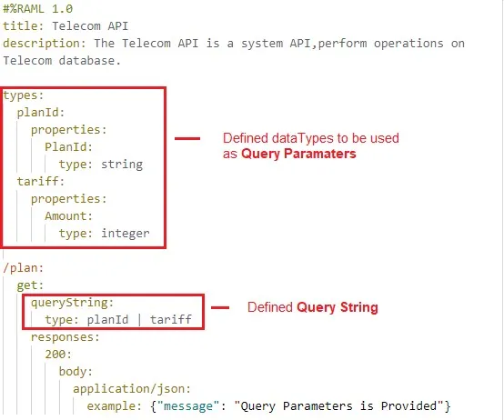Select the 'title: Telecom API' line
The height and width of the screenshot is (420, 504).
pos(66,26)
